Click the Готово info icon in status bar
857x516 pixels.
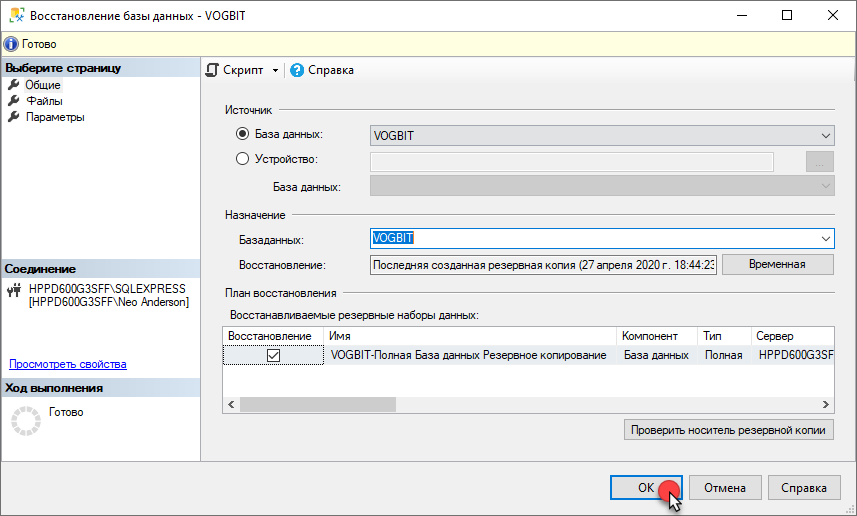[11, 44]
